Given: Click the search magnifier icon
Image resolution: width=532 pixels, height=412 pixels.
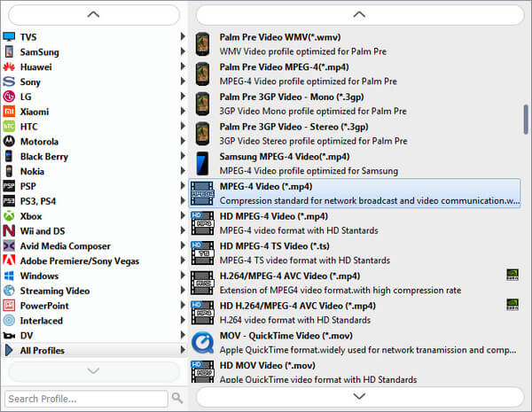Looking at the screenshot, I should click(x=177, y=398).
